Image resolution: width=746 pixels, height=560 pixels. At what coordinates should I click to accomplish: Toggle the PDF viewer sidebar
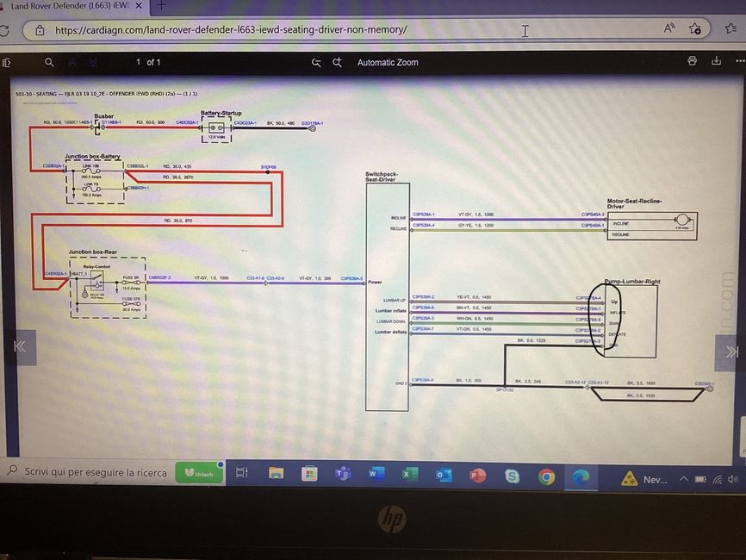[x=6, y=63]
